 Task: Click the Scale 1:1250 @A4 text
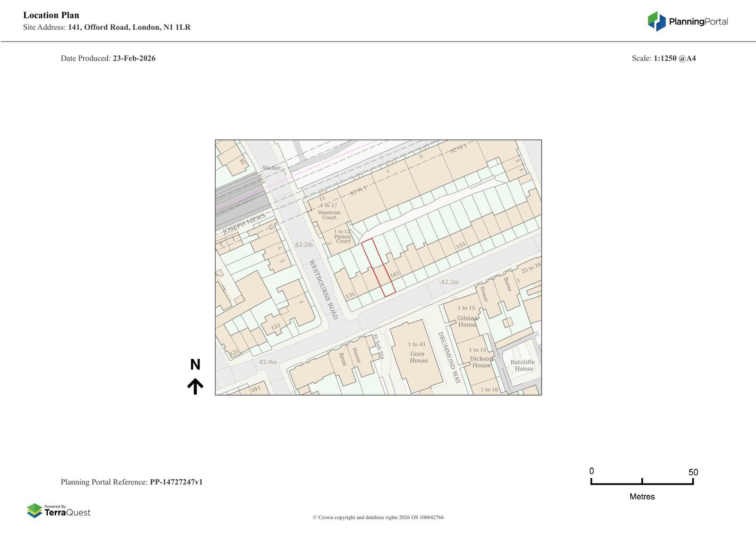tap(663, 59)
